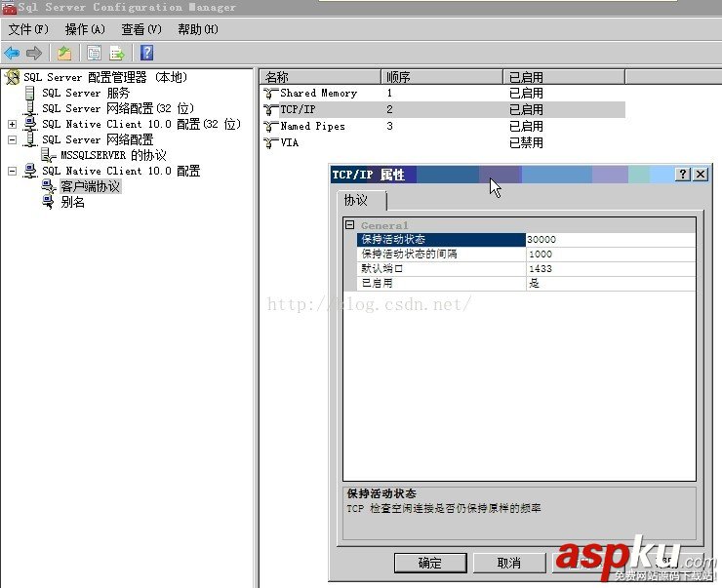Screen dimensions: 722x588
Task: Sort by the 已启用 column header
Action: (x=564, y=77)
